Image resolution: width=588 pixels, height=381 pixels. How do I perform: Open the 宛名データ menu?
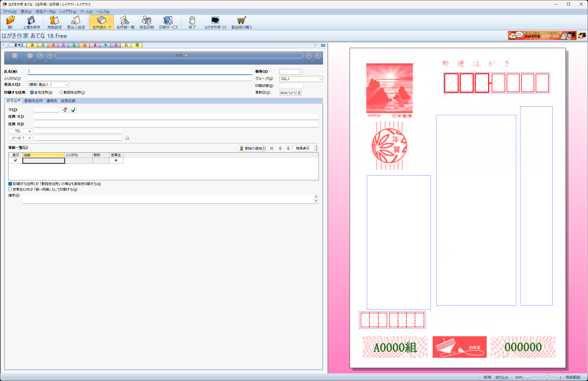(45, 12)
